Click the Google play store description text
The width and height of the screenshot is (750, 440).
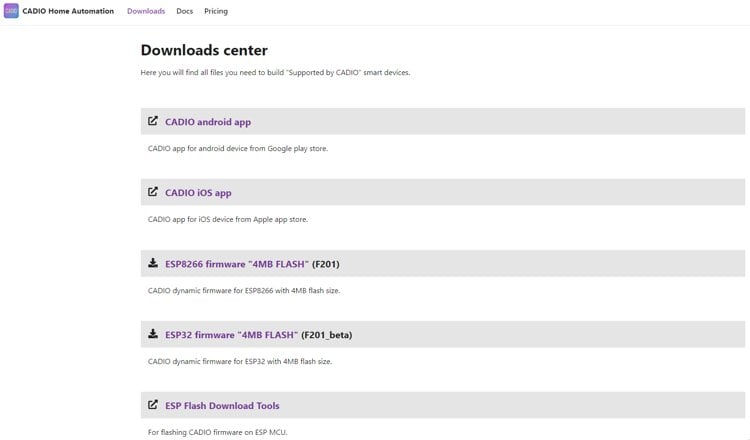tap(237, 148)
